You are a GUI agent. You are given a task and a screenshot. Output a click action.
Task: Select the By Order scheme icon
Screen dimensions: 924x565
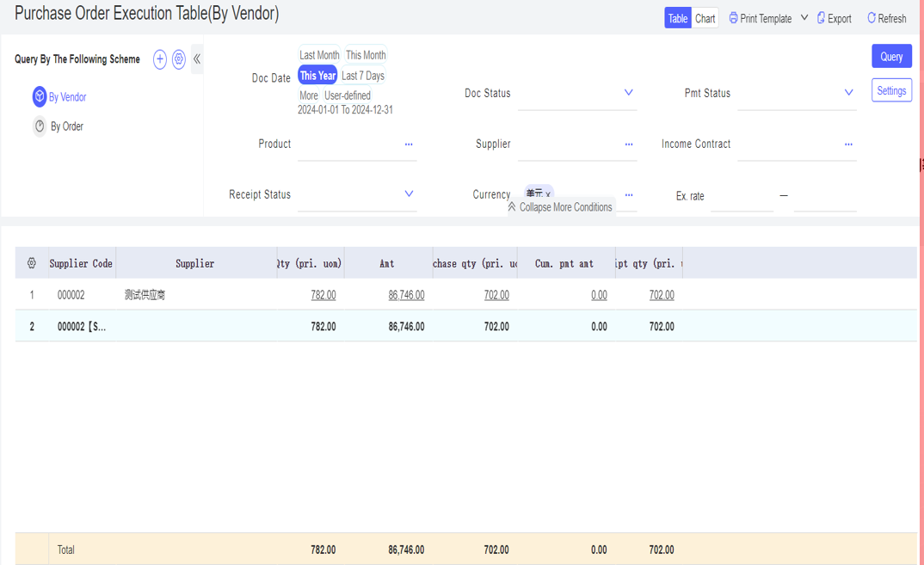coord(40,126)
